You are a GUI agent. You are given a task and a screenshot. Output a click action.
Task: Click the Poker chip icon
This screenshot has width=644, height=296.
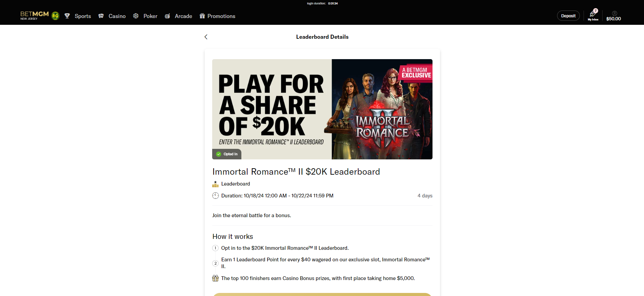[136, 16]
